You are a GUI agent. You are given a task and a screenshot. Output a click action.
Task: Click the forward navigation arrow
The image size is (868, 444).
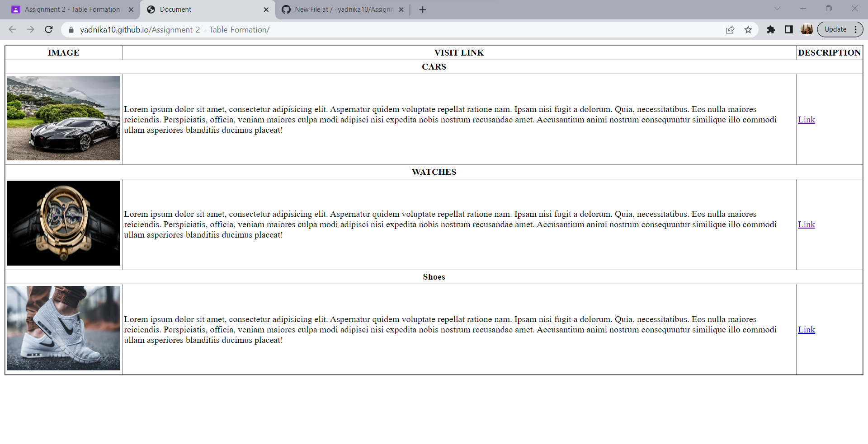[30, 30]
